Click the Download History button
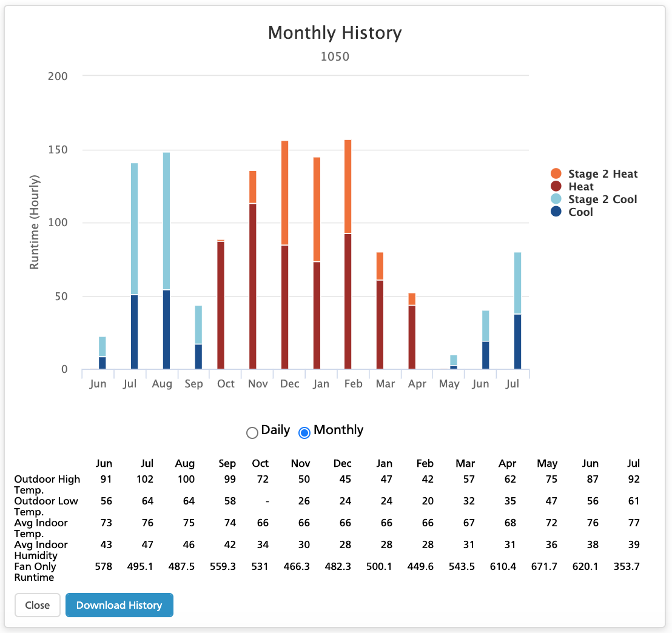Screen dimensions: 672x633 click(119, 605)
